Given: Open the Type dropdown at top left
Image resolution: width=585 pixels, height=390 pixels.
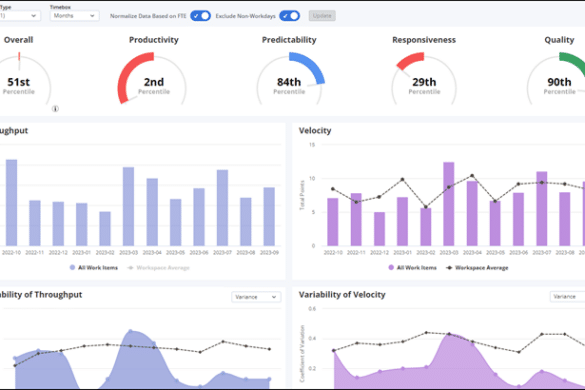Looking at the screenshot, I should click(x=19, y=16).
